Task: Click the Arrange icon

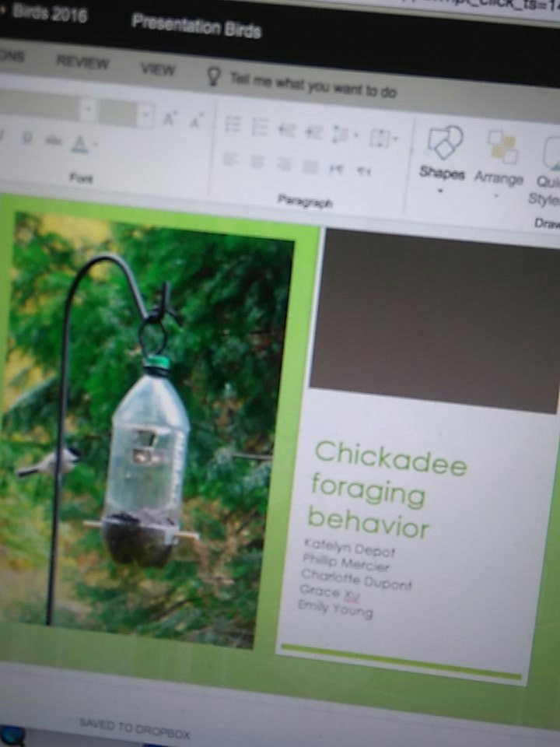Action: (502, 147)
